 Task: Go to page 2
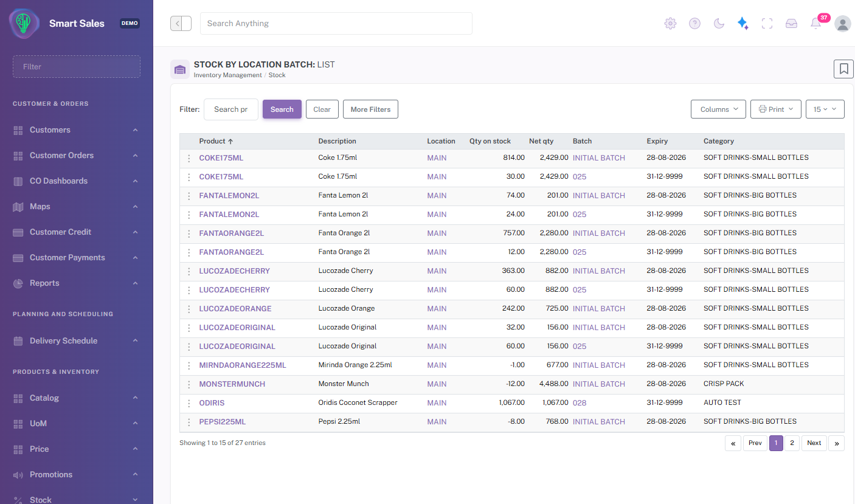(792, 443)
